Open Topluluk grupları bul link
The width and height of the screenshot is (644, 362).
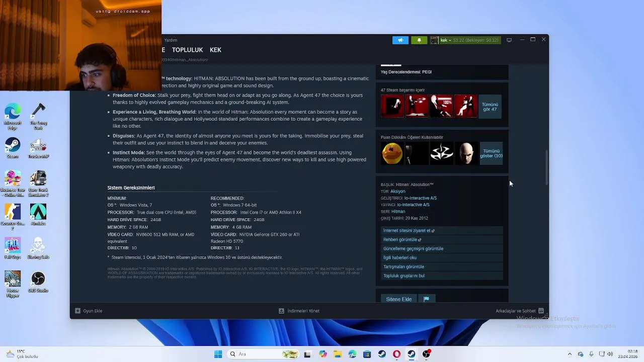tap(442, 276)
